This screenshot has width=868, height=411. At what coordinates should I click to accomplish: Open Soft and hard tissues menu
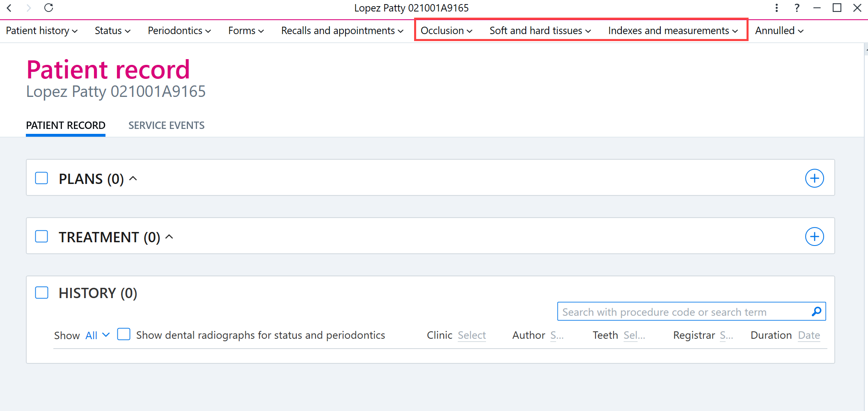click(x=540, y=31)
